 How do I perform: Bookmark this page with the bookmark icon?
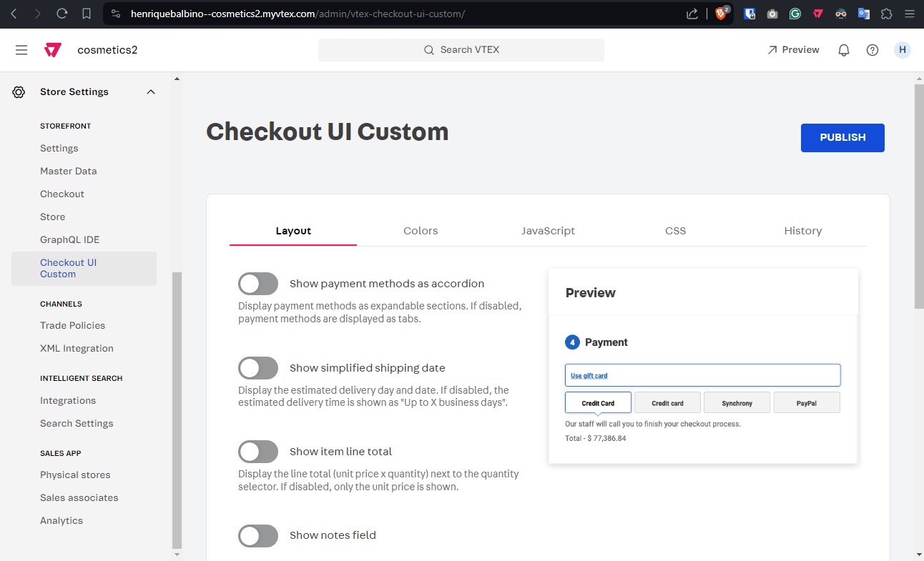coord(87,14)
